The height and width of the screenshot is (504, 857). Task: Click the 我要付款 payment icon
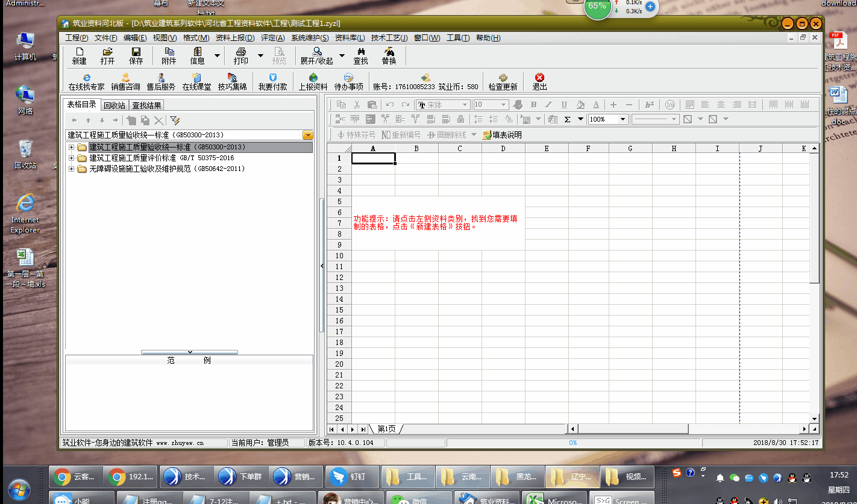click(x=272, y=82)
